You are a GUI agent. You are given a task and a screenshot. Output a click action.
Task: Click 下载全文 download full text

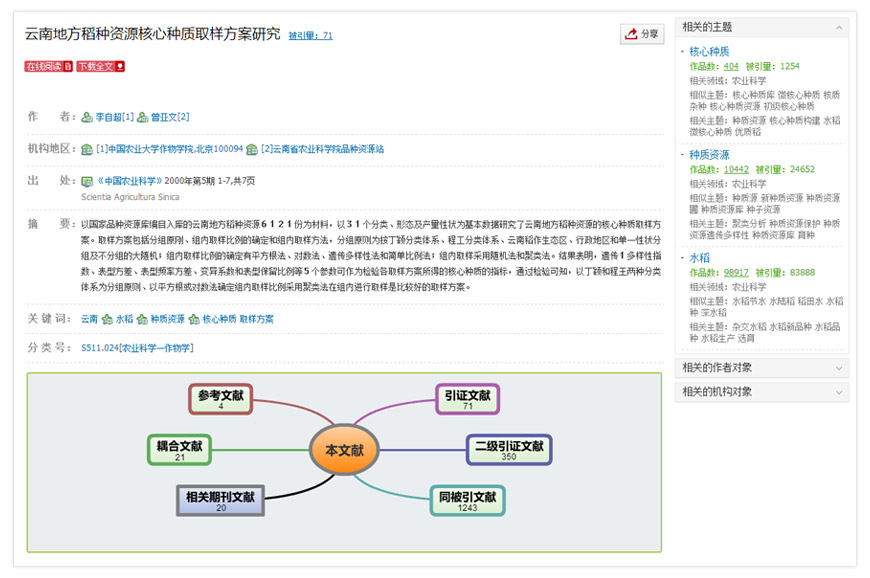point(101,67)
